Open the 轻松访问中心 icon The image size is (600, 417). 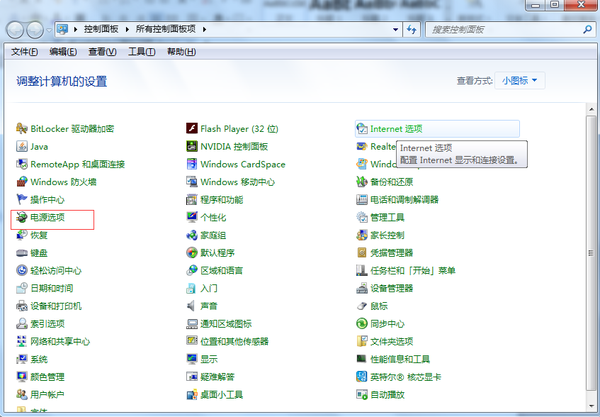[x=22, y=270]
